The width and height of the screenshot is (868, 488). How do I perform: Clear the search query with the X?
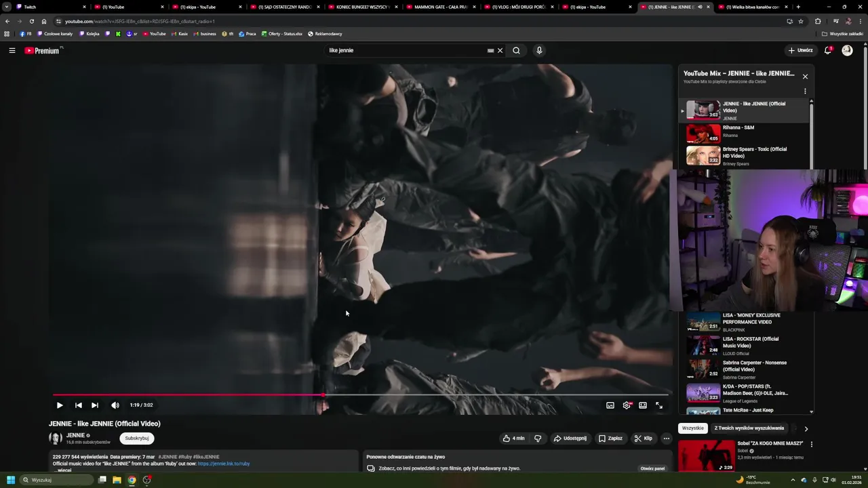(500, 50)
